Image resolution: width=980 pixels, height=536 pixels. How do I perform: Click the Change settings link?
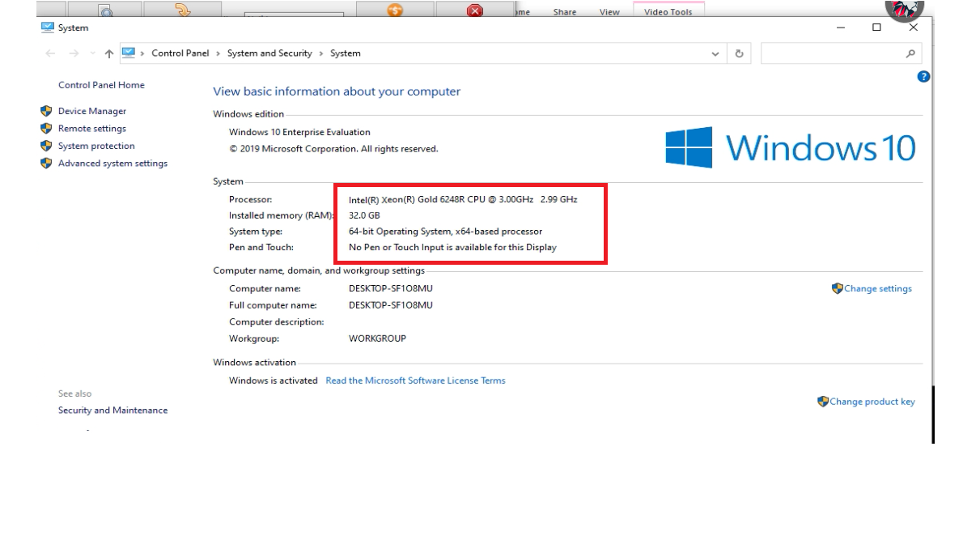878,288
